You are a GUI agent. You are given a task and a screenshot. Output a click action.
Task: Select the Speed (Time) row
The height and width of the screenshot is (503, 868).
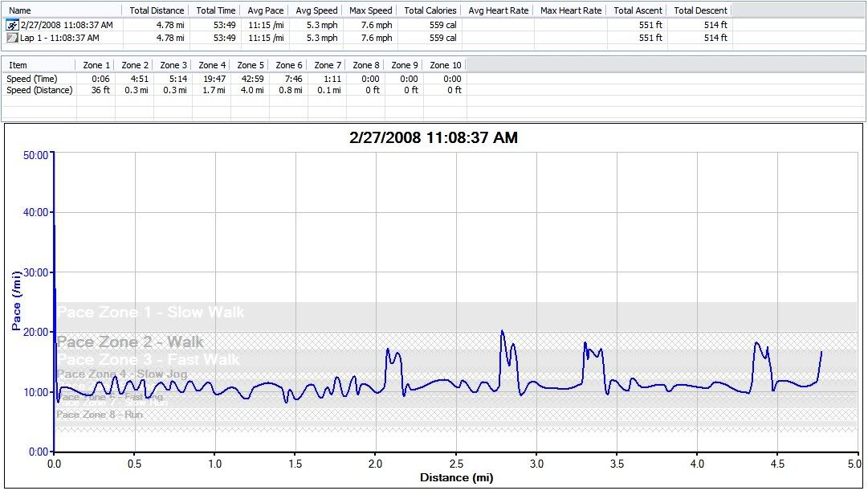[31, 79]
